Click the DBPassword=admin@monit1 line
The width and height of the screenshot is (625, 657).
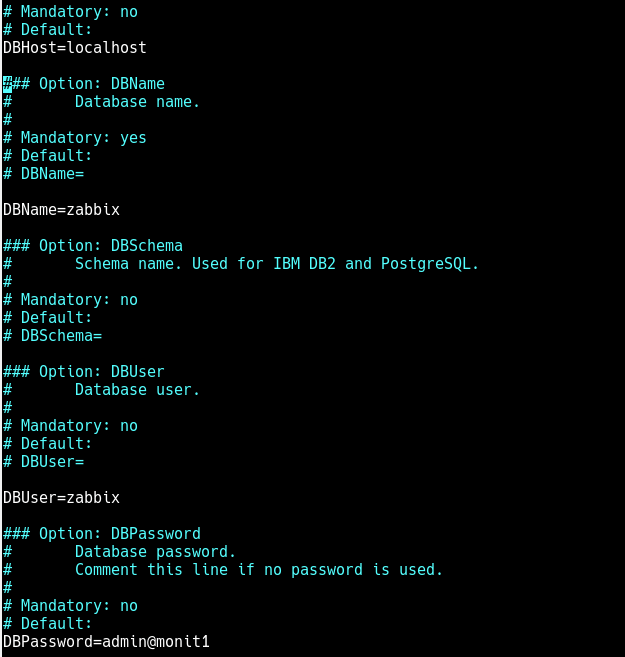[106, 642]
